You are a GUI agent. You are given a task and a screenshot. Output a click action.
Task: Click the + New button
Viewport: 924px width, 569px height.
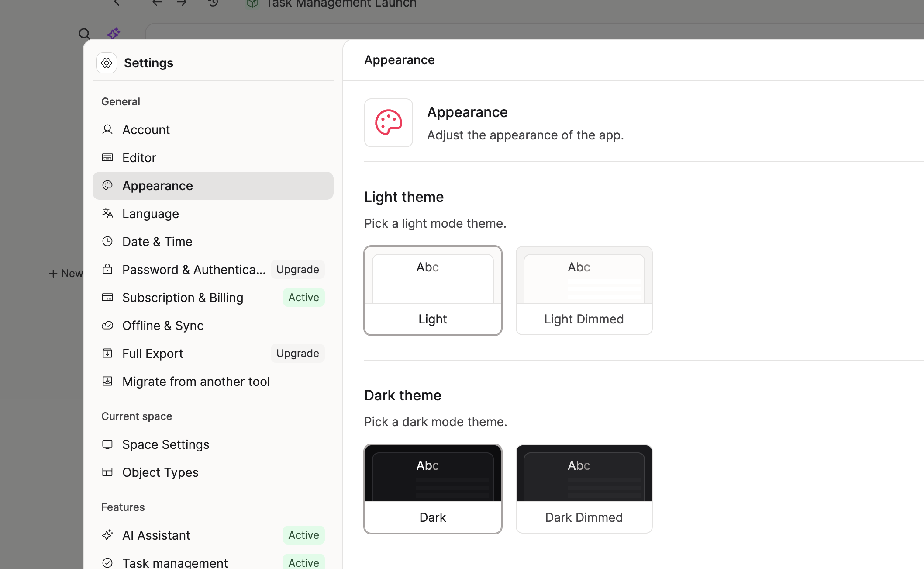pyautogui.click(x=66, y=274)
